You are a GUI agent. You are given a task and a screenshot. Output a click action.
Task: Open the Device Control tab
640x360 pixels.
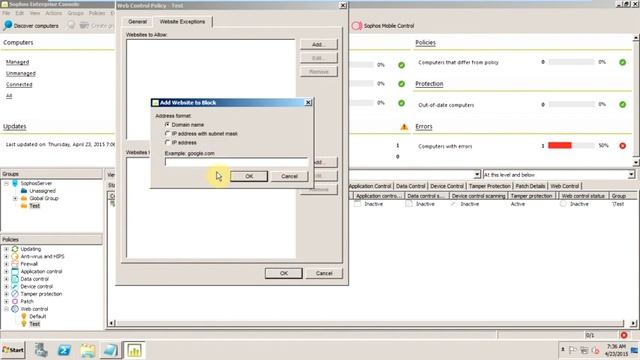coord(447,186)
